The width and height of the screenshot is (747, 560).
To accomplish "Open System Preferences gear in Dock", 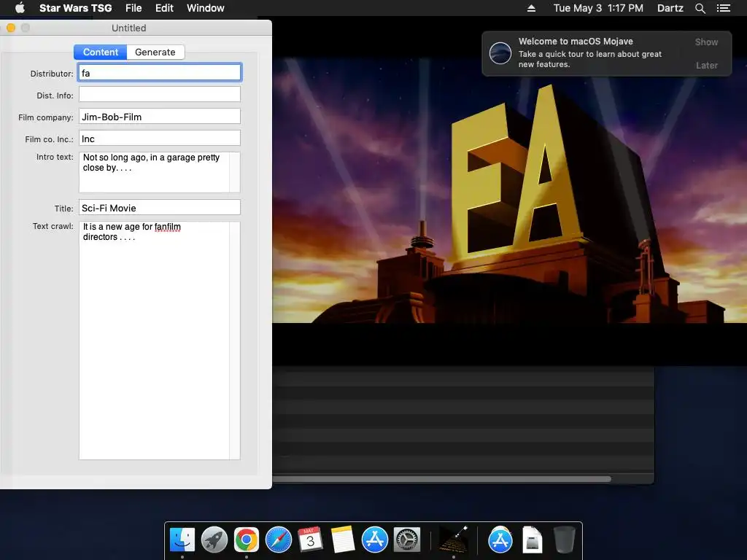I will point(407,540).
